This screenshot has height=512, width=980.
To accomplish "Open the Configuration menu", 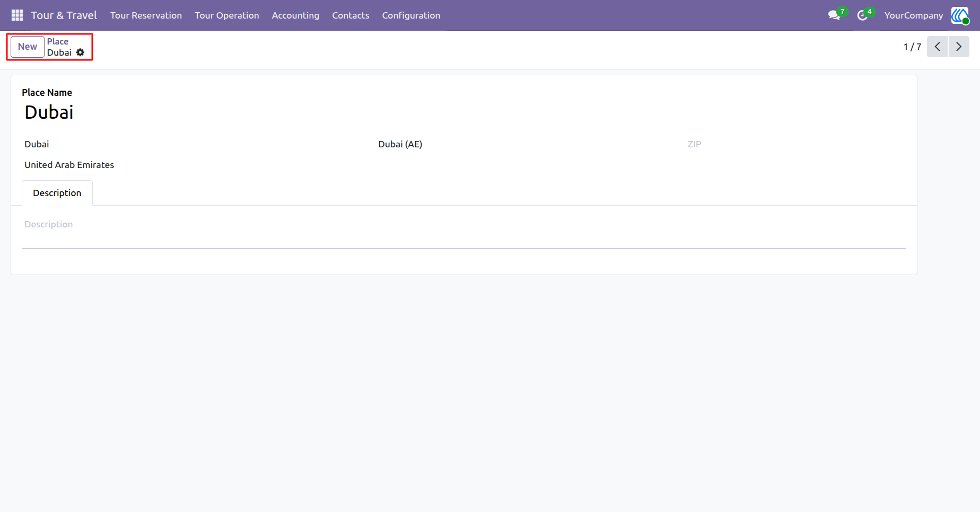I will click(x=411, y=15).
